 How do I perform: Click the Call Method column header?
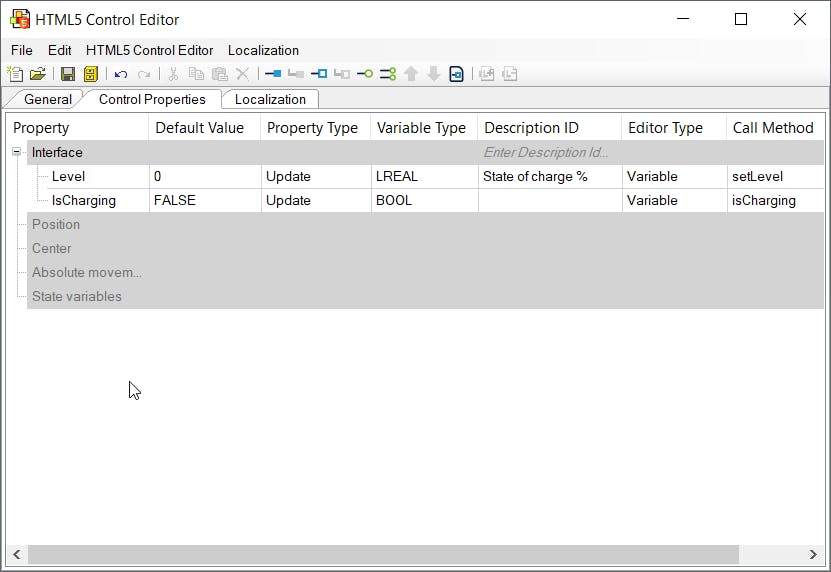point(775,128)
